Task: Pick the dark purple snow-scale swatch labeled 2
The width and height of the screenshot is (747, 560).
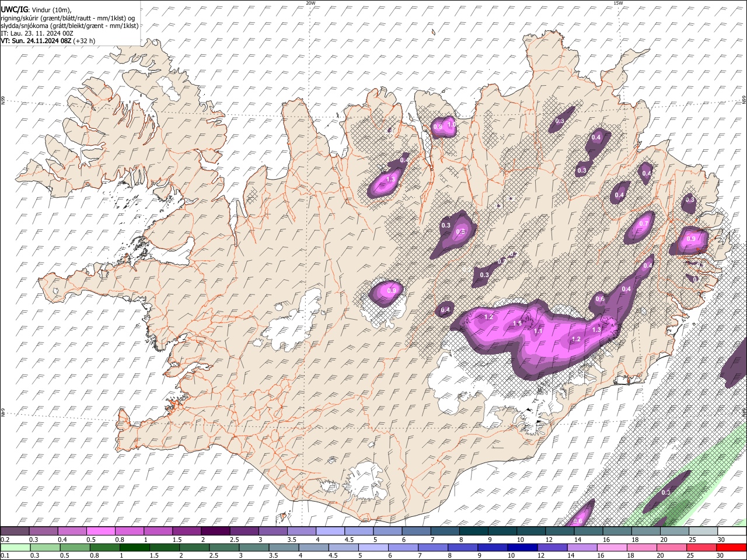Action: coord(215,531)
